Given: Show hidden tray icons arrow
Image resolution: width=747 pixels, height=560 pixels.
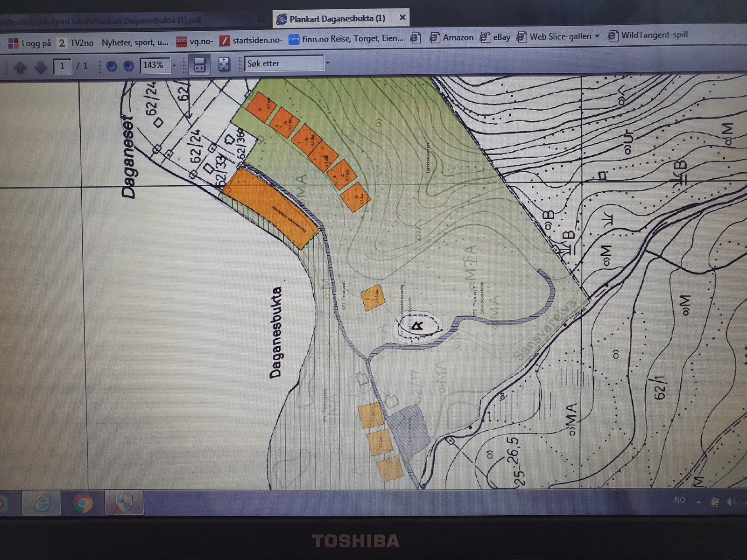Looking at the screenshot, I should point(699,502).
